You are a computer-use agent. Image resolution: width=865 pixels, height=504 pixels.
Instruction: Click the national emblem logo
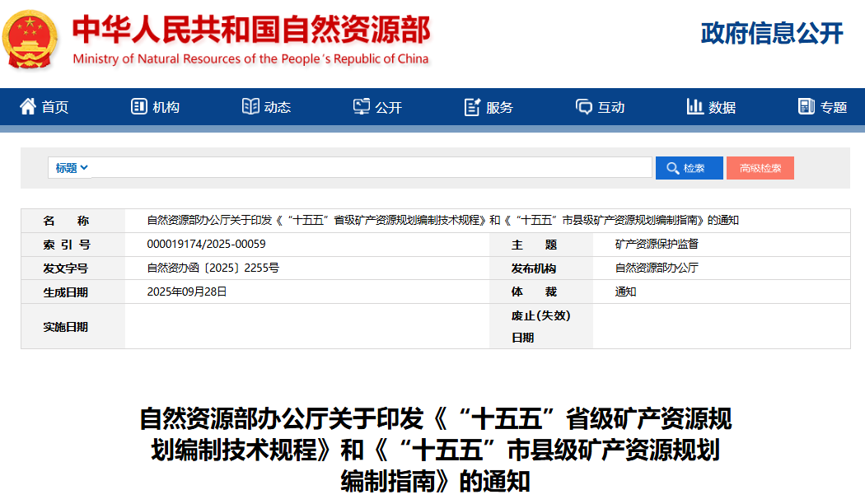(30, 38)
